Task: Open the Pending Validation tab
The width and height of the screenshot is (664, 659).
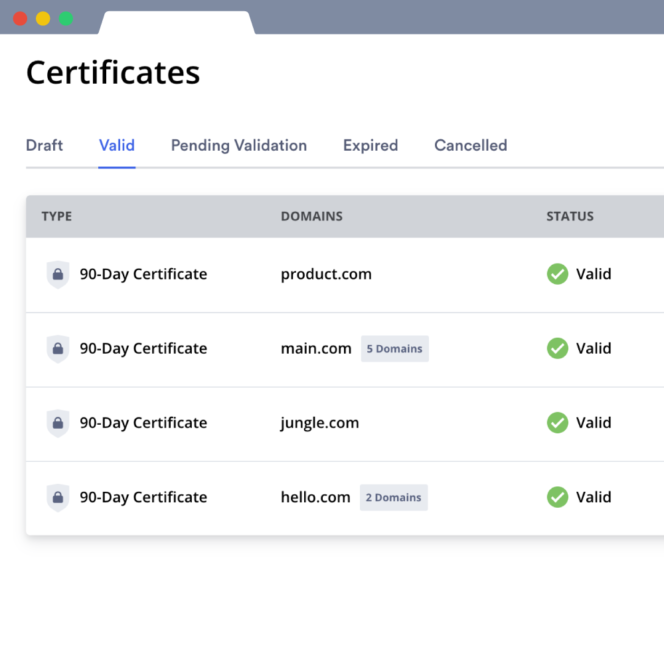Action: [x=239, y=145]
